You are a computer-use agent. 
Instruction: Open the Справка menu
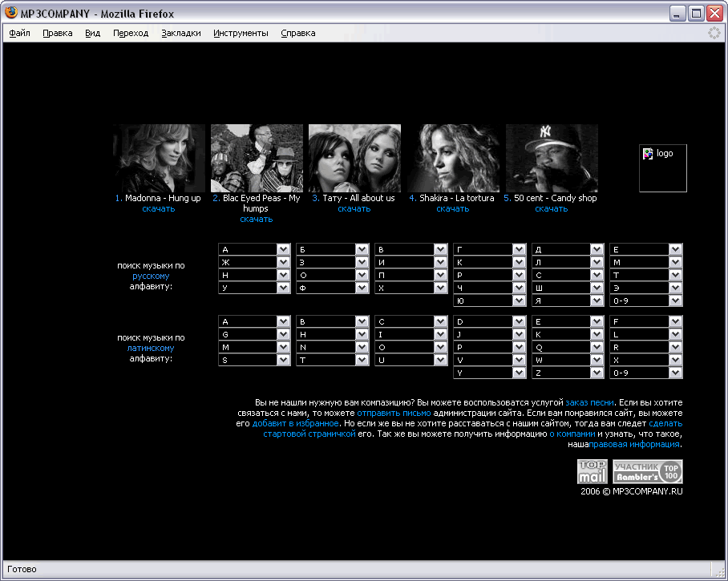pos(298,33)
